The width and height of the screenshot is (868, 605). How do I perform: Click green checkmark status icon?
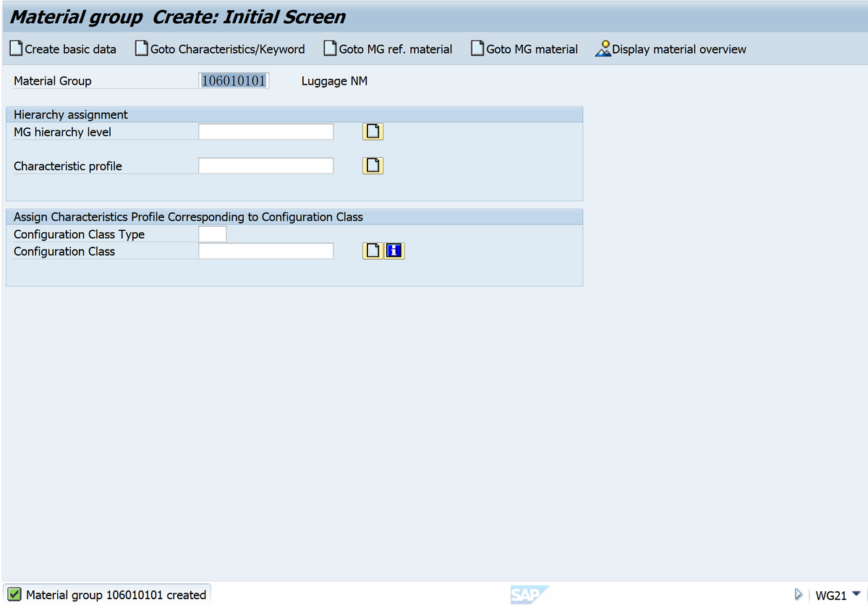(14, 594)
